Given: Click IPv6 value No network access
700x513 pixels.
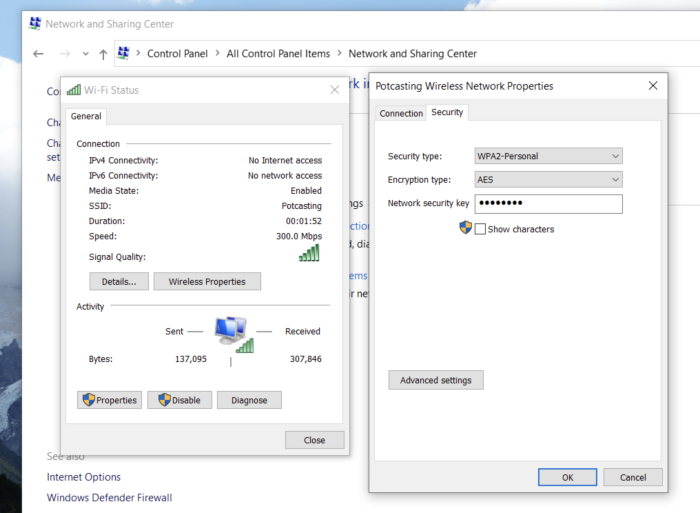Looking at the screenshot, I should pyautogui.click(x=285, y=175).
